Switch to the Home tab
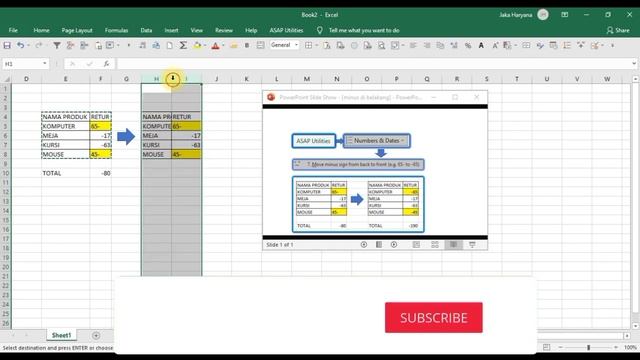 pyautogui.click(x=41, y=30)
